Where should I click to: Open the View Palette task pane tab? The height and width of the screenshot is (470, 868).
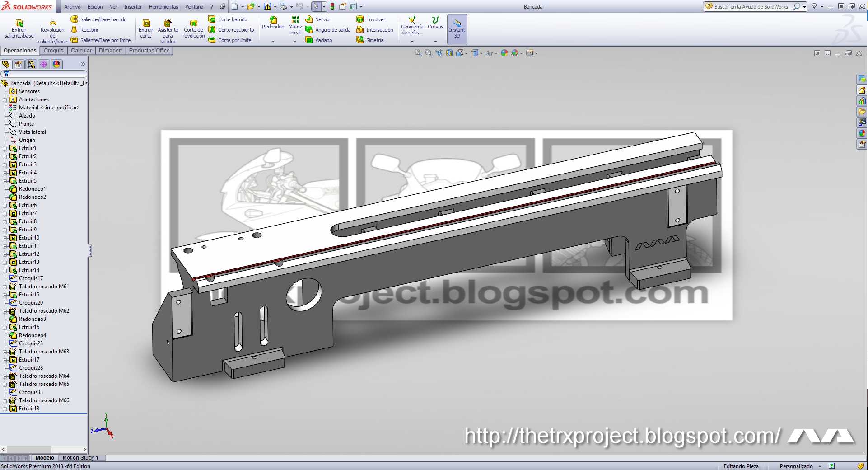[862, 122]
